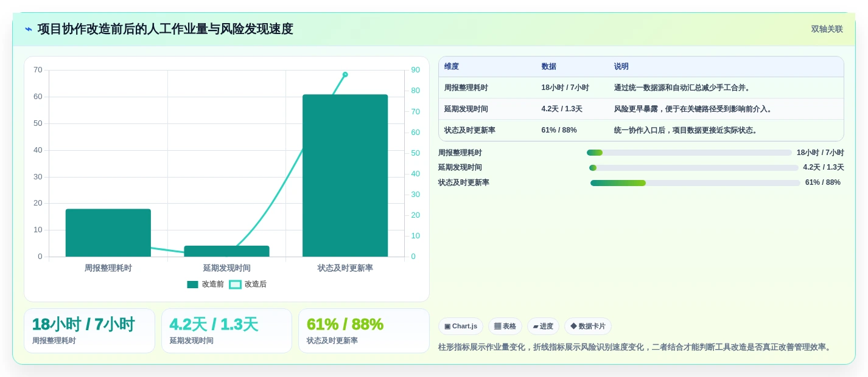Click the 18小时 / 7小时 value beside progress bar
The image size is (868, 377).
click(821, 153)
